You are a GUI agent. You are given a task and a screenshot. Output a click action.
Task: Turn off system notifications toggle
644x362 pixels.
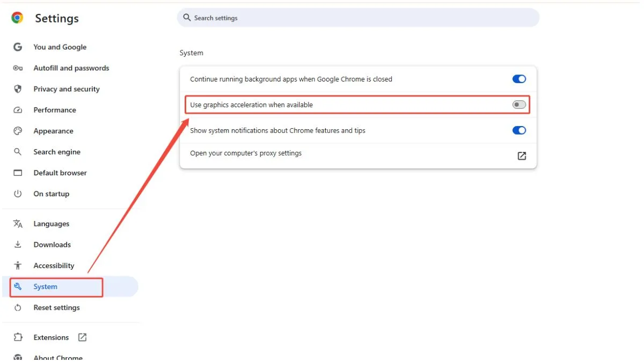519,130
